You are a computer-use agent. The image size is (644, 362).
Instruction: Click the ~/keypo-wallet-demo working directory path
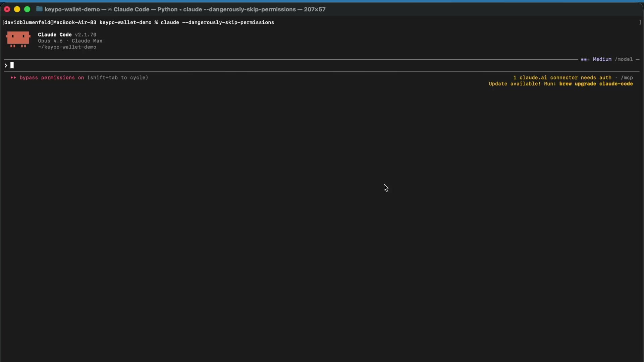tap(67, 47)
